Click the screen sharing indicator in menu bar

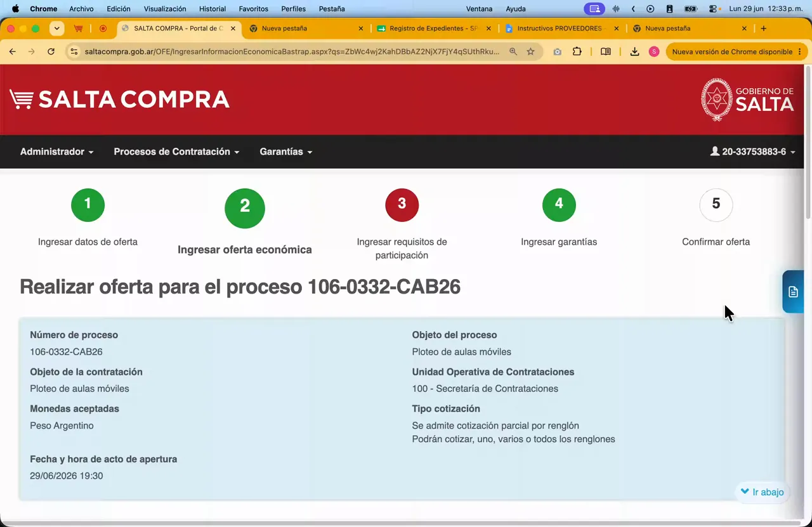click(594, 9)
